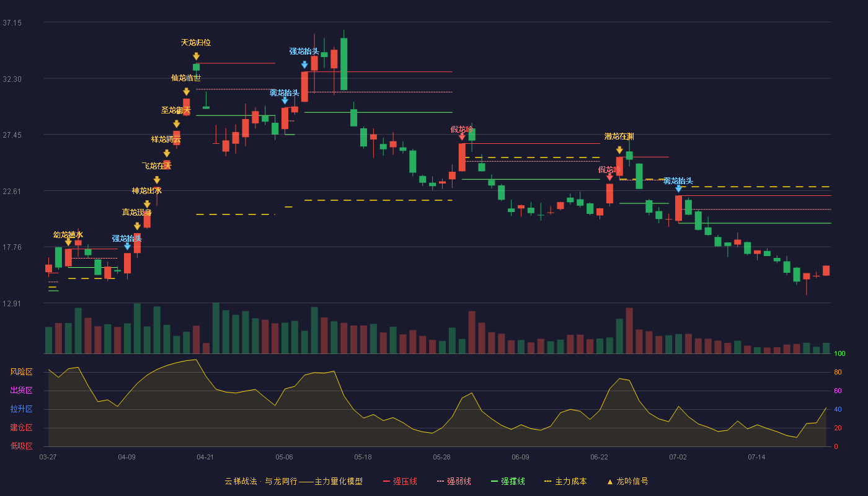Click the arrow marker under 天龙归位
The height and width of the screenshot is (496, 868).
(x=196, y=56)
